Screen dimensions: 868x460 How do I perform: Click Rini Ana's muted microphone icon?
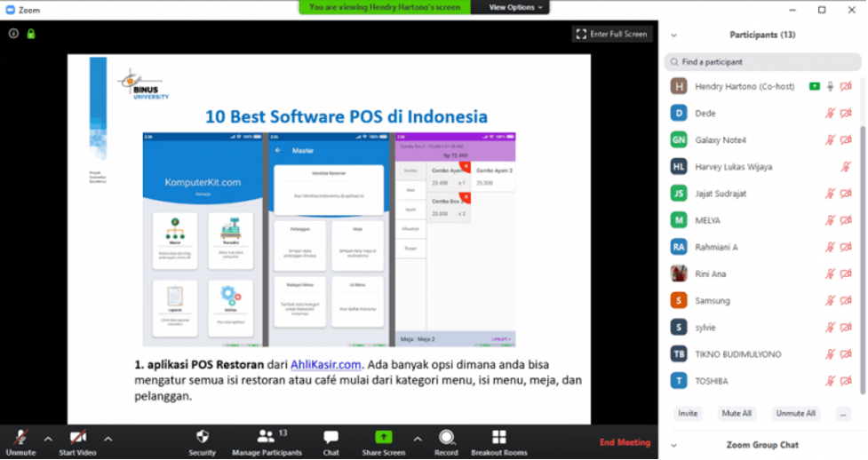831,274
